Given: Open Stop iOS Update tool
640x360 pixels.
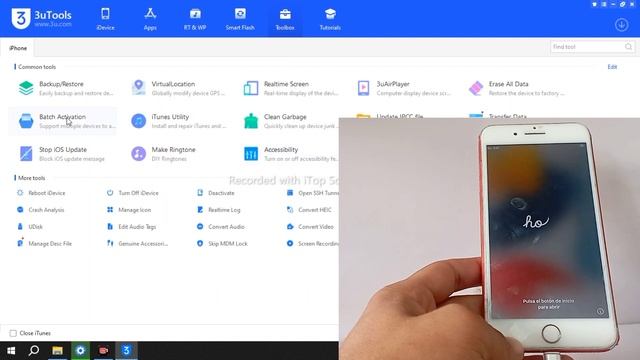Looking at the screenshot, I should (61, 154).
